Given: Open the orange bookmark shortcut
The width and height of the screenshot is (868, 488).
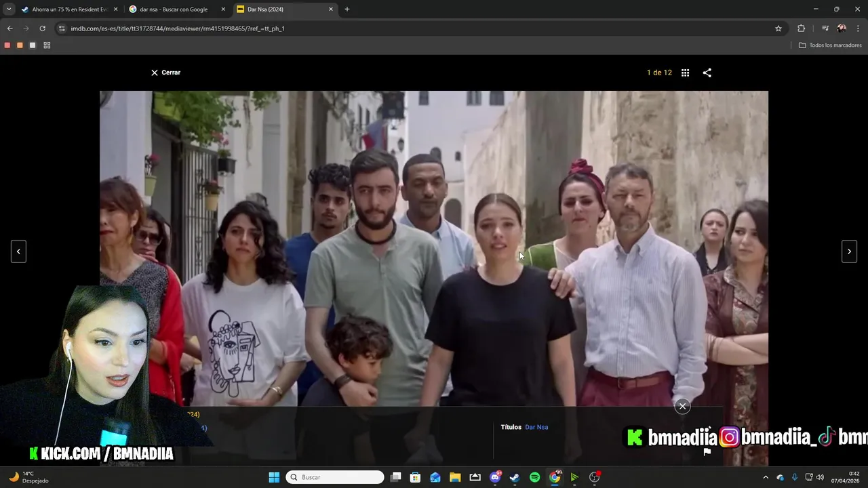Looking at the screenshot, I should (x=20, y=45).
